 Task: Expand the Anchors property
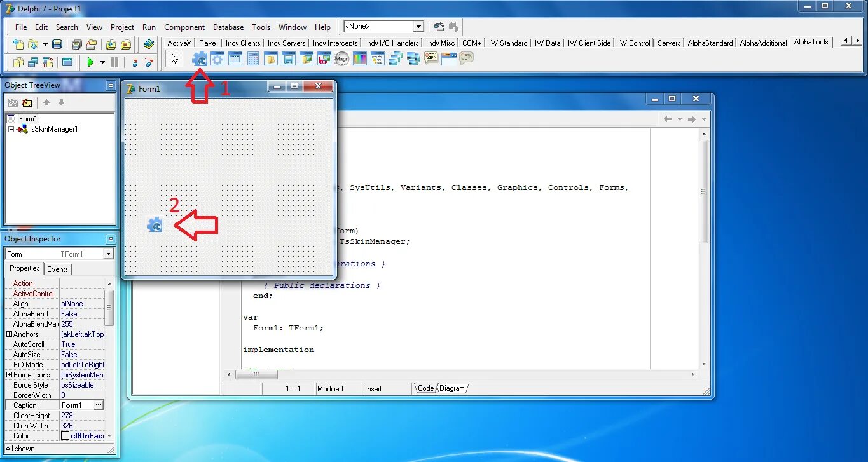9,334
